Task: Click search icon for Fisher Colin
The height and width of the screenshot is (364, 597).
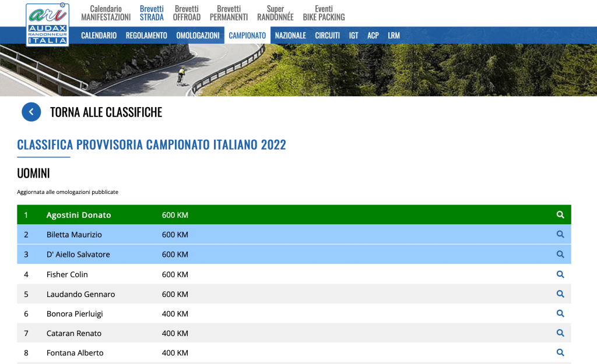Action: [x=560, y=274]
